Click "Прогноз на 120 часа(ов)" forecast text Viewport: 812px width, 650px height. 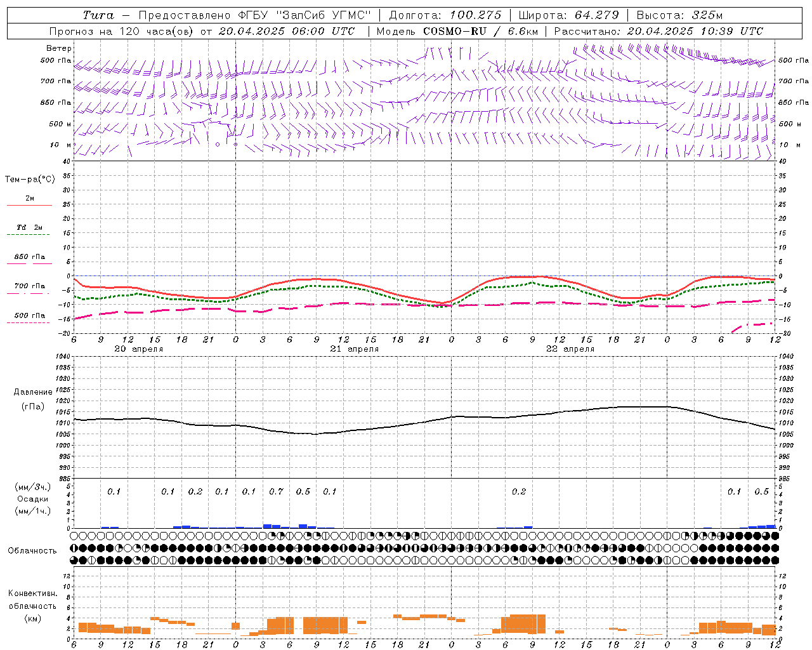tap(122, 31)
